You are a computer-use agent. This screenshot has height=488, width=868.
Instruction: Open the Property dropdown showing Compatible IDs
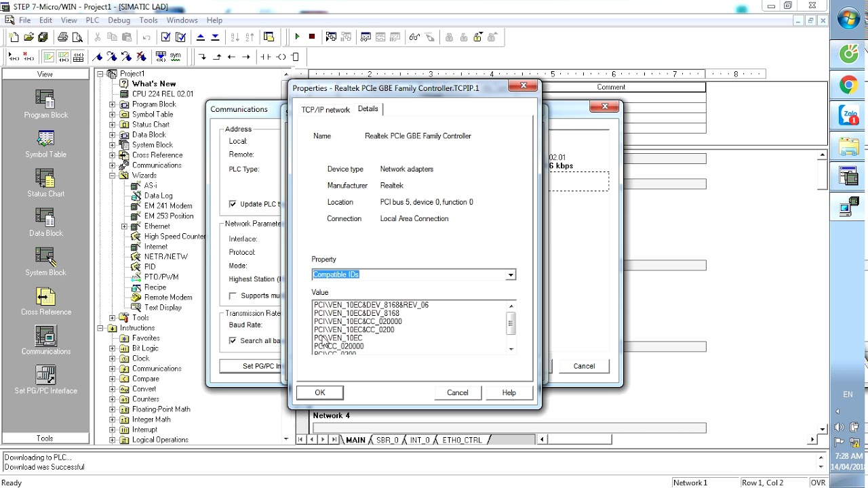click(511, 274)
